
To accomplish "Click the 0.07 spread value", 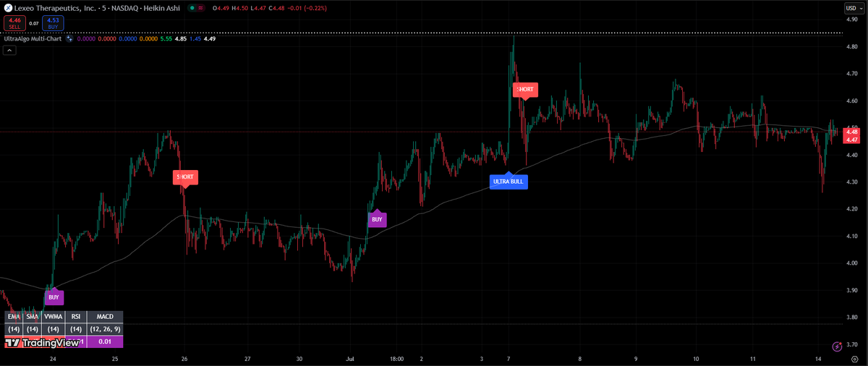I will point(34,23).
